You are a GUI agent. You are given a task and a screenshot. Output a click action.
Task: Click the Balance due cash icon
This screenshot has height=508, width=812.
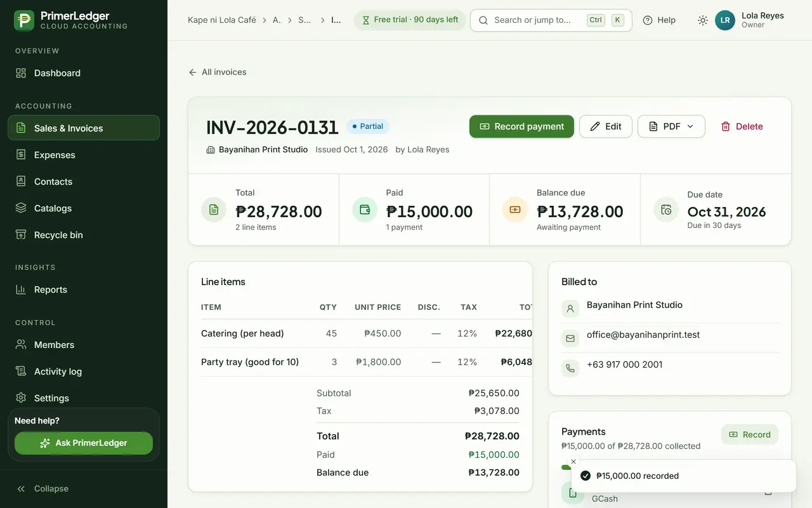click(515, 210)
